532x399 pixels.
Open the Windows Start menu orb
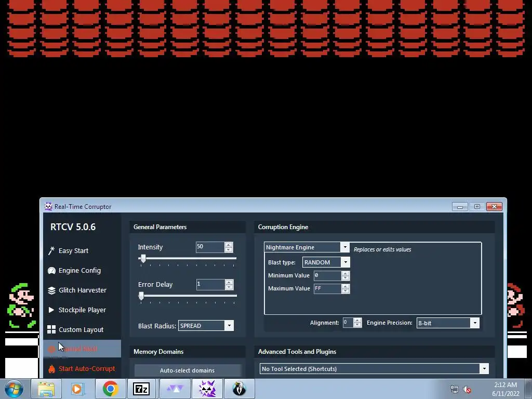pos(14,389)
